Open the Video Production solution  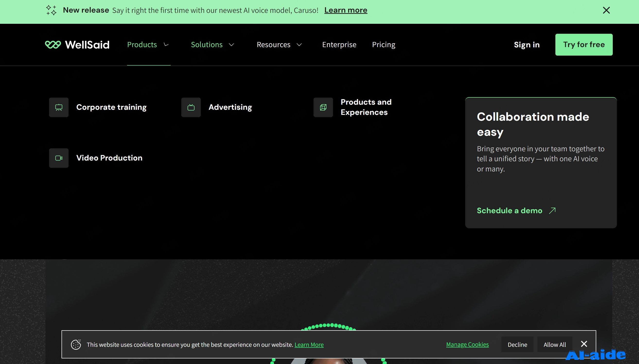(x=109, y=158)
